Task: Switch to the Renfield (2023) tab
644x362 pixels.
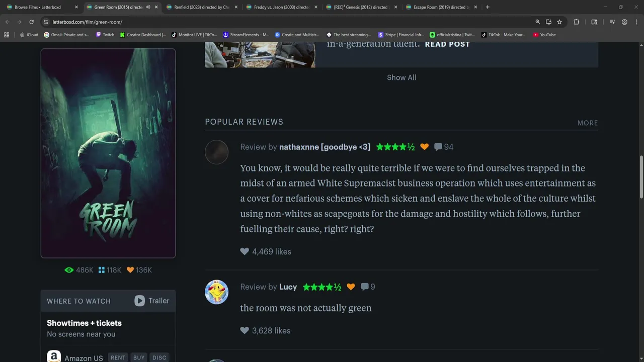Action: pos(202,7)
